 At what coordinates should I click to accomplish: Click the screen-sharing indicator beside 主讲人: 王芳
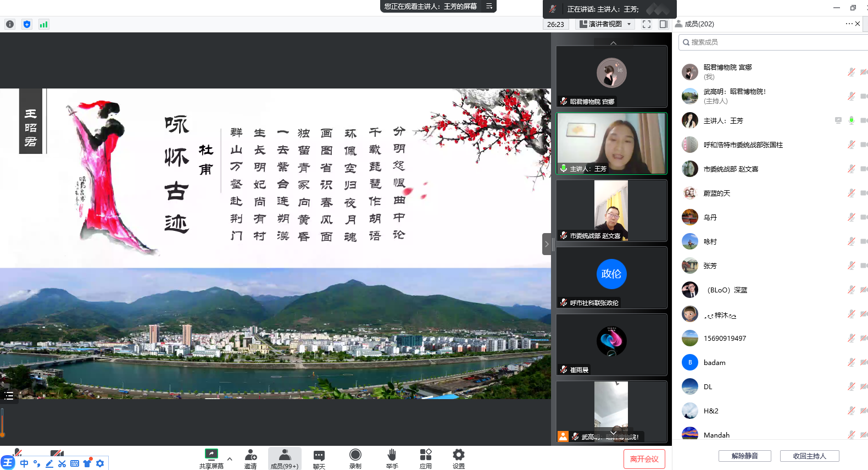[x=838, y=120]
